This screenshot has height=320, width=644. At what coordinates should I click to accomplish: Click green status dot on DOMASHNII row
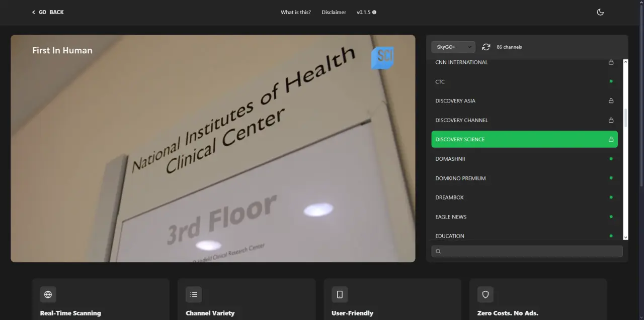[611, 159]
